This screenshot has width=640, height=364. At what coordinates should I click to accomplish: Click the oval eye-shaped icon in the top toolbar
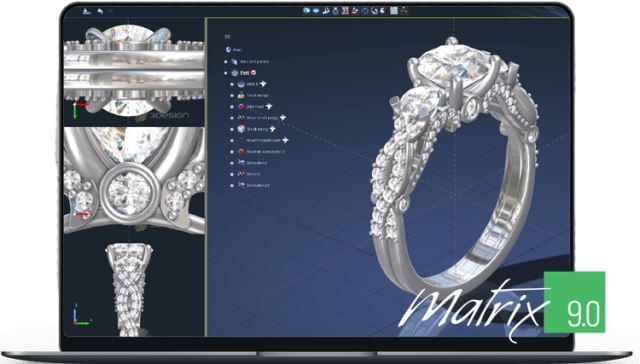pyautogui.click(x=316, y=11)
